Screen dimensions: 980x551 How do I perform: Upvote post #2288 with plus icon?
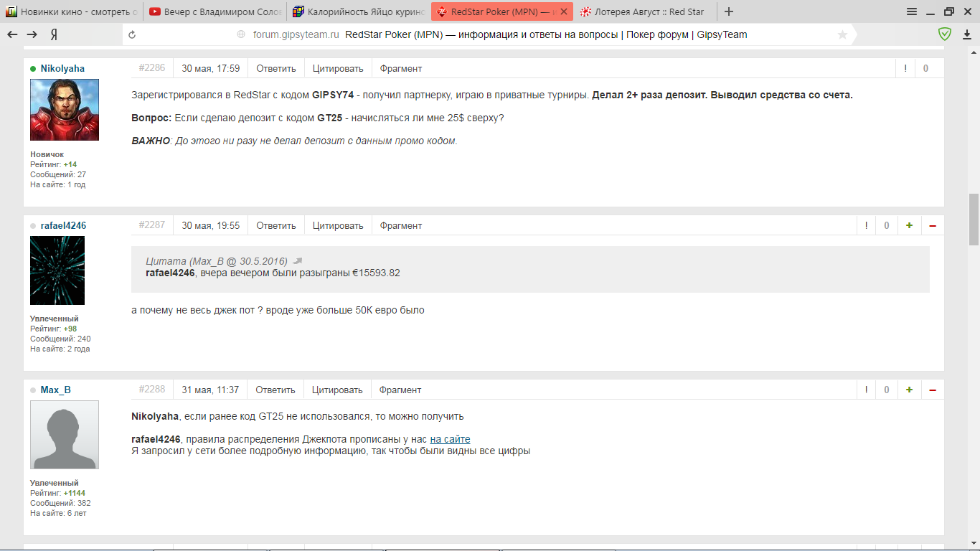coord(909,390)
